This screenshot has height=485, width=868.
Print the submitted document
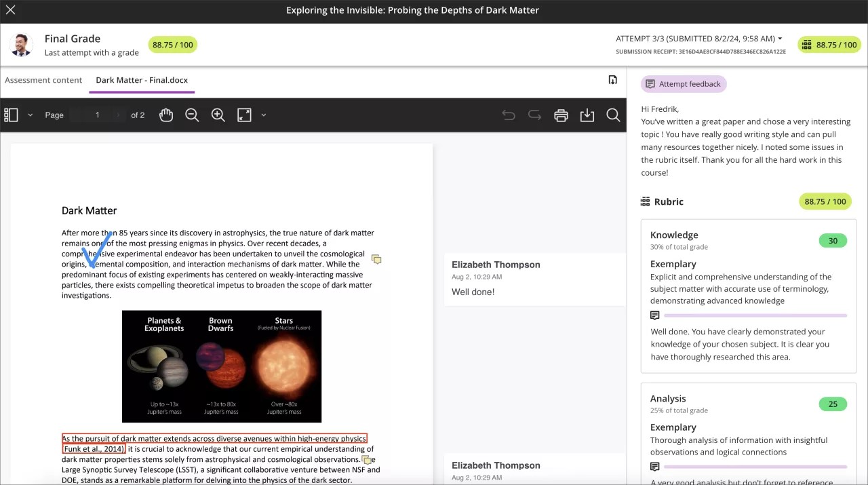click(x=561, y=115)
